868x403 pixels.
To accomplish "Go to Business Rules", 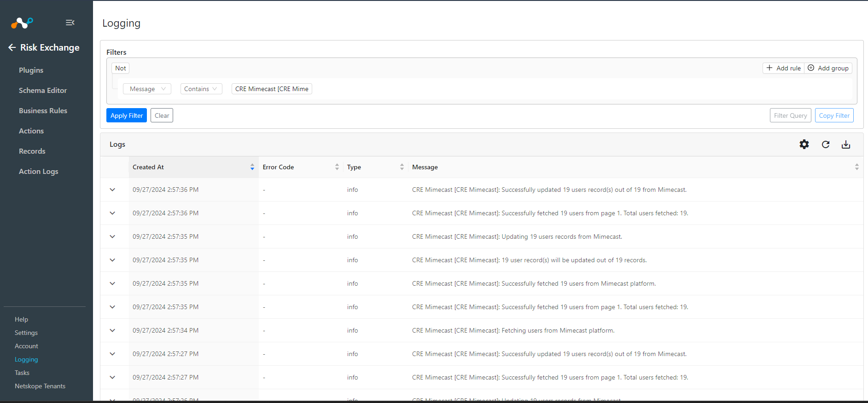I will (x=43, y=111).
